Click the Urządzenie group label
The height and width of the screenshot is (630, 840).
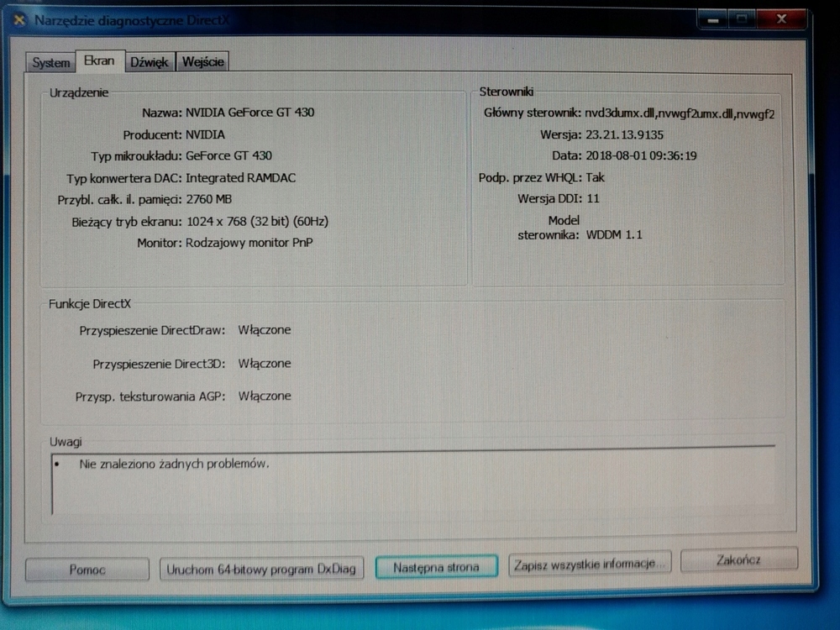(79, 92)
